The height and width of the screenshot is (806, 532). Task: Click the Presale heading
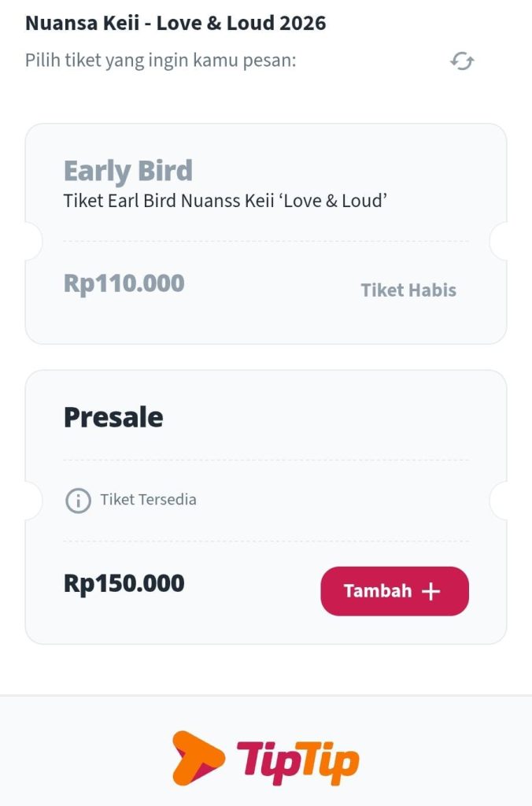point(113,417)
